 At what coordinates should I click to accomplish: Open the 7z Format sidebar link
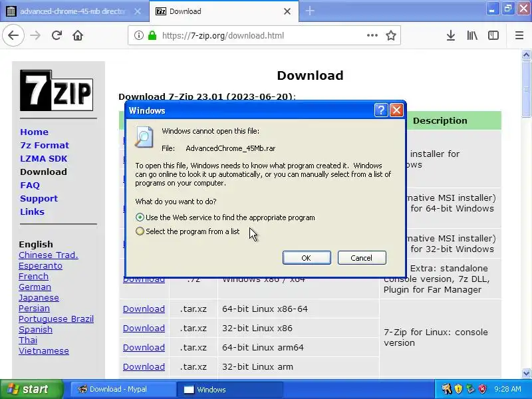45,145
